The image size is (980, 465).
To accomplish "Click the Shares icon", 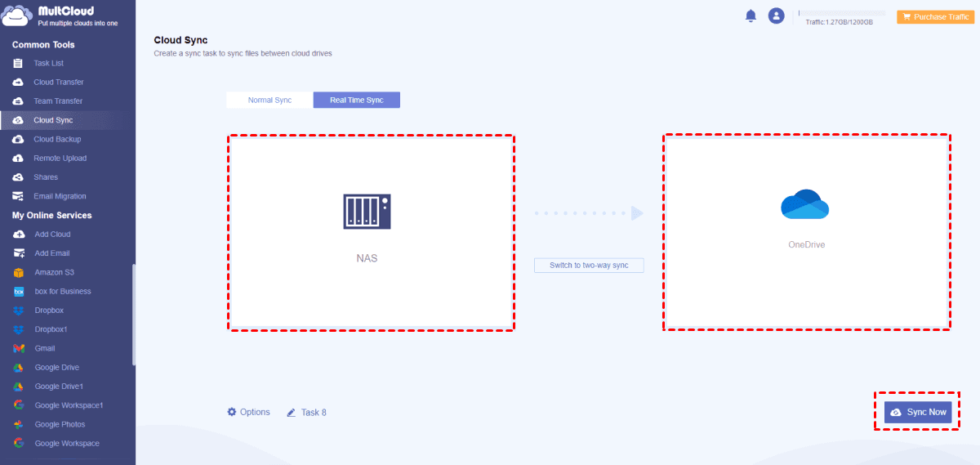I will [18, 177].
